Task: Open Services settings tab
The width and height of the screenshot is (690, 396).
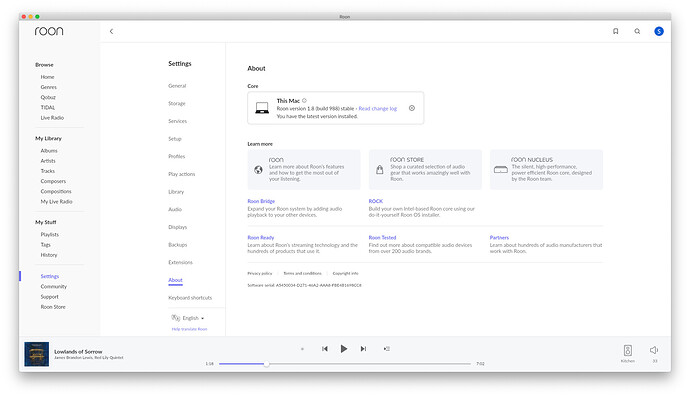Action: click(177, 121)
